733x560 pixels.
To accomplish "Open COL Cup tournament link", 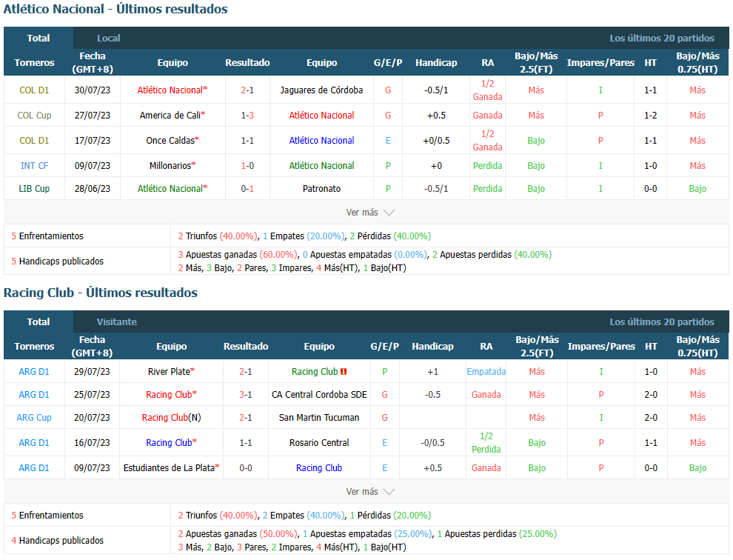I will [x=34, y=116].
